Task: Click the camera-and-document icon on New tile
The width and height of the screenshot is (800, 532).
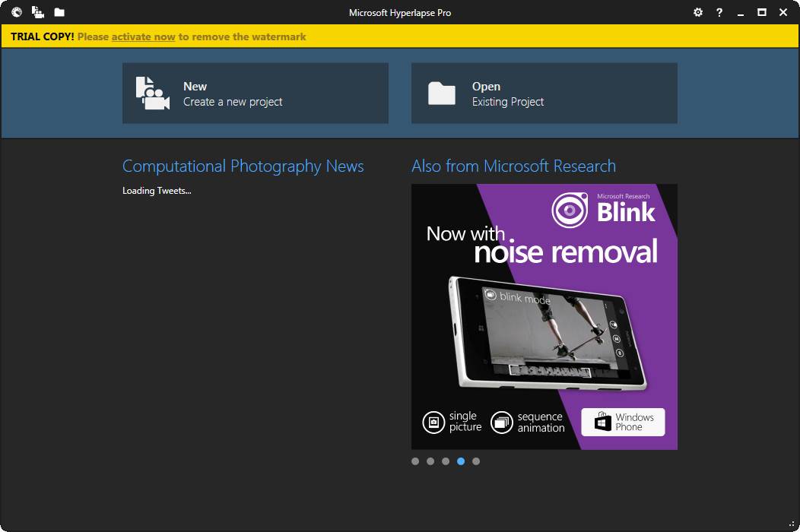Action: click(153, 93)
